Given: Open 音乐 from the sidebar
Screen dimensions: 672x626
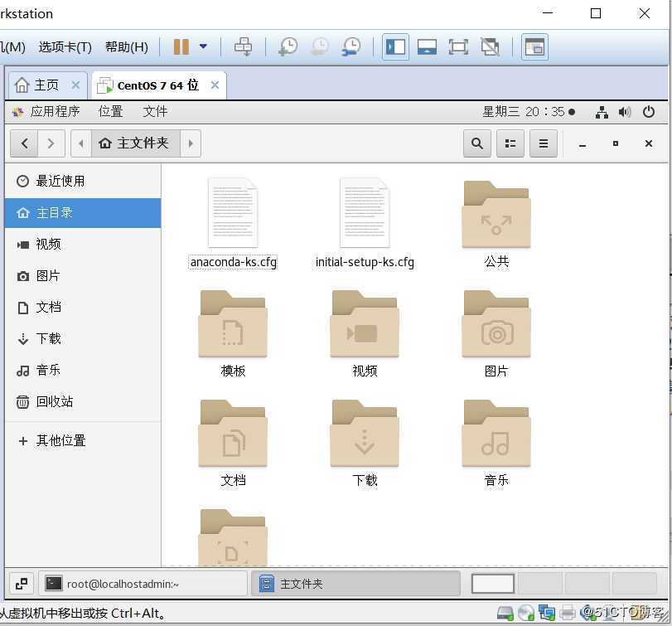Looking at the screenshot, I should tap(83, 370).
